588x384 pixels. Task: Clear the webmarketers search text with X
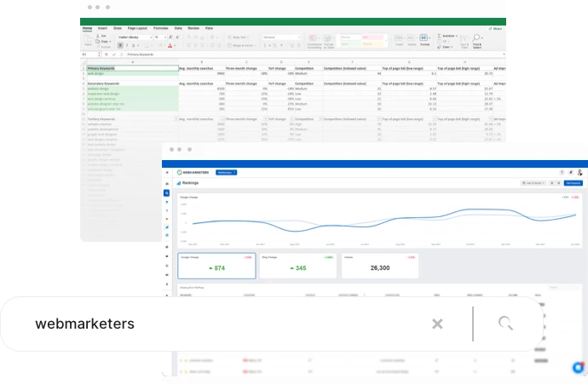coord(437,324)
